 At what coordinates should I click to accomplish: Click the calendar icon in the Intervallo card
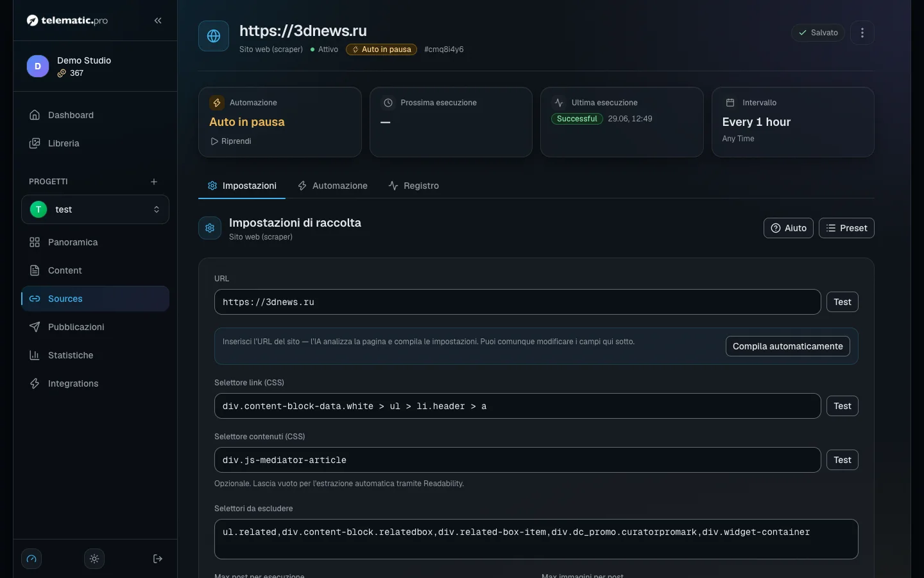pos(730,103)
